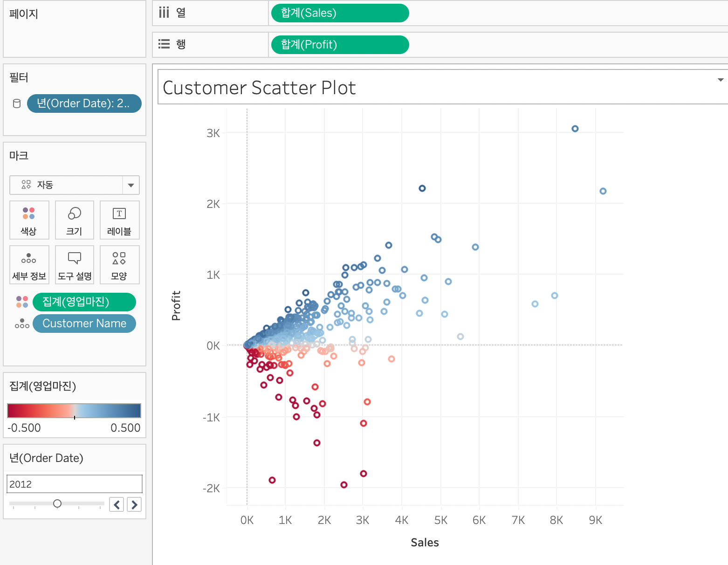Viewport: 728px width, 565px height.
Task: Click detail icon beside Customer Name pill
Action: click(22, 324)
